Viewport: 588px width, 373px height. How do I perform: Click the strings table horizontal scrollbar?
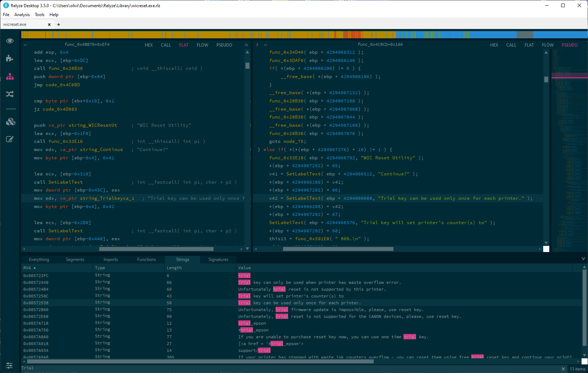tap(201, 362)
